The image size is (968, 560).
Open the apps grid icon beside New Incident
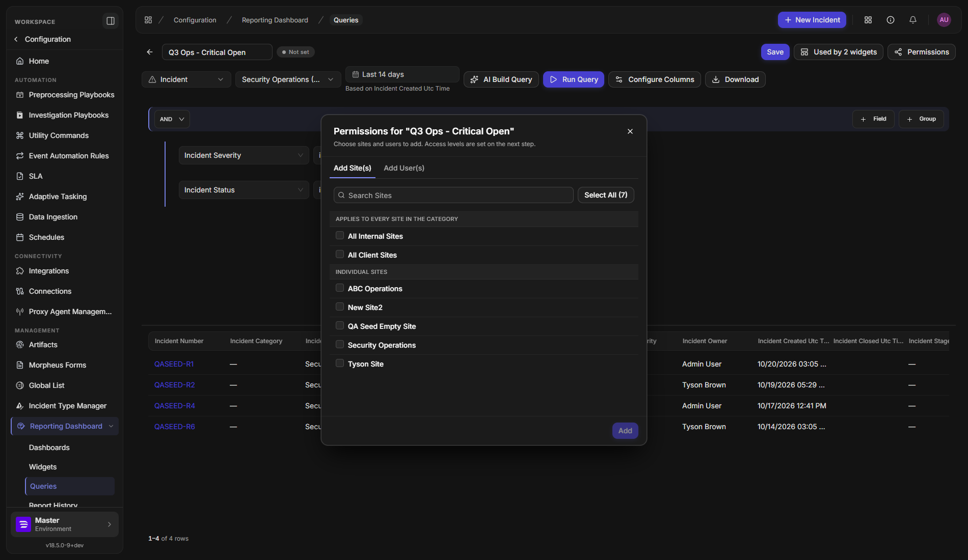(868, 20)
